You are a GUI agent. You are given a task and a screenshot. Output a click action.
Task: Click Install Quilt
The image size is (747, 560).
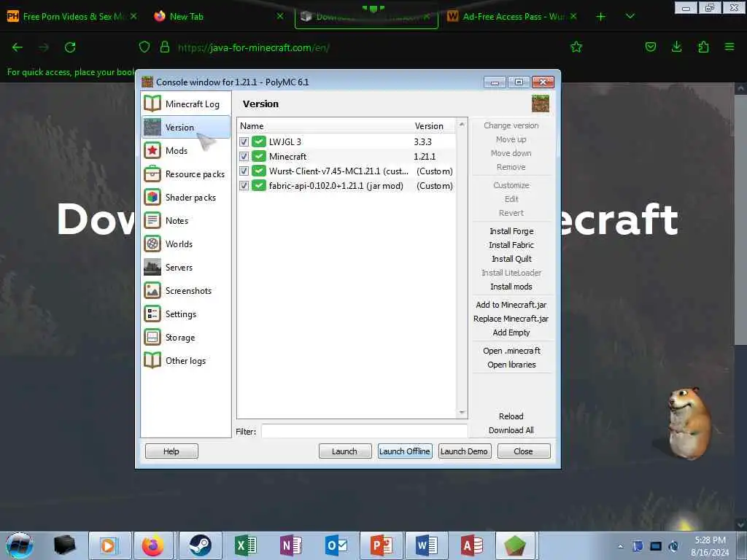pos(511,259)
